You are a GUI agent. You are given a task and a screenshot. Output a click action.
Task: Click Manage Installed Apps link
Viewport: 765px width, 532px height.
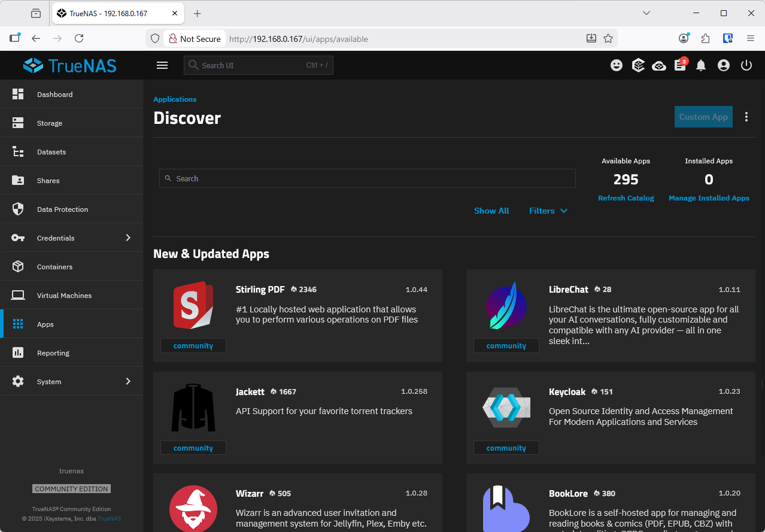[709, 198]
